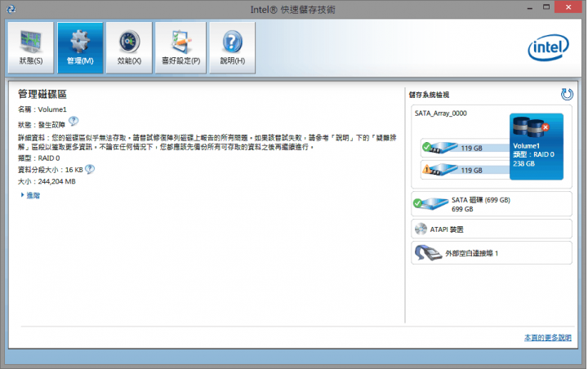Select the 外部空白連接埠 1 item

[x=492, y=253]
